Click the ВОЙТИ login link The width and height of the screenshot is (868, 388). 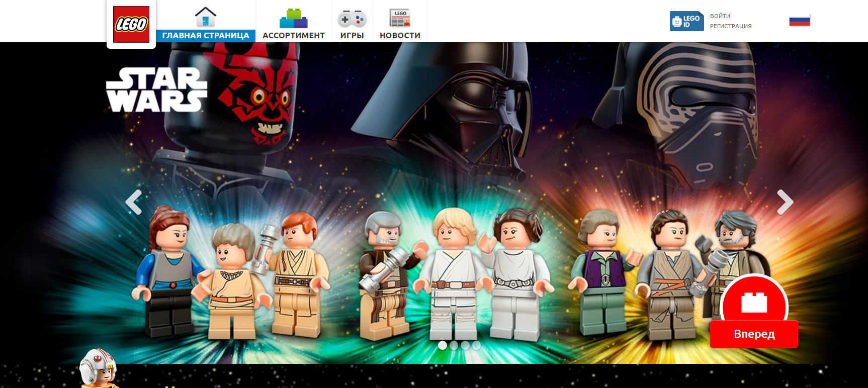720,16
